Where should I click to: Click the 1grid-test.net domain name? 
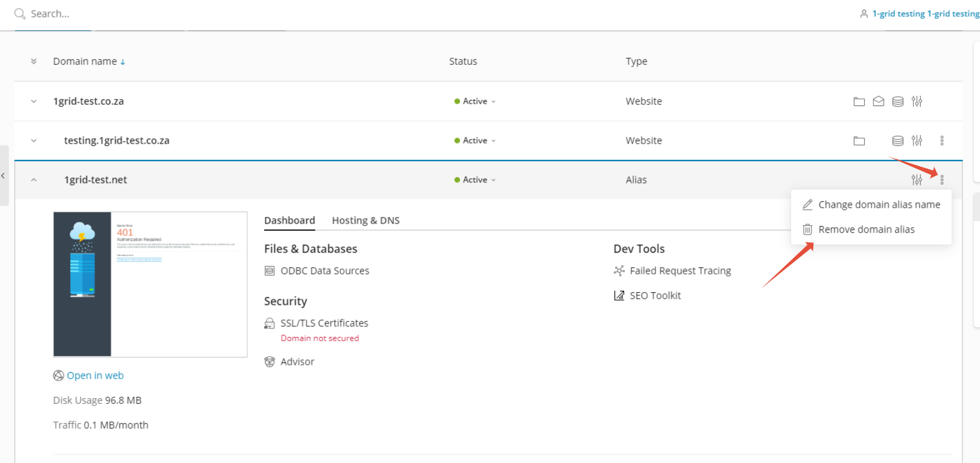click(96, 180)
